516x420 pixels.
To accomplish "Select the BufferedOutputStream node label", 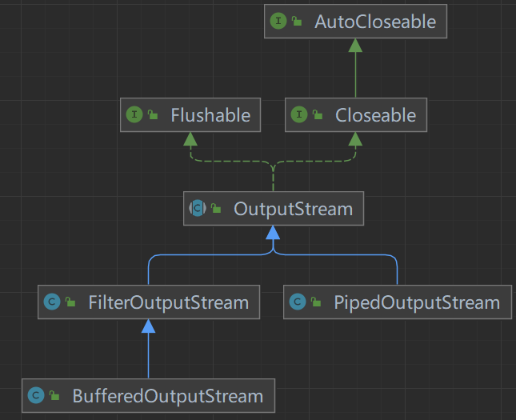I will point(167,395).
